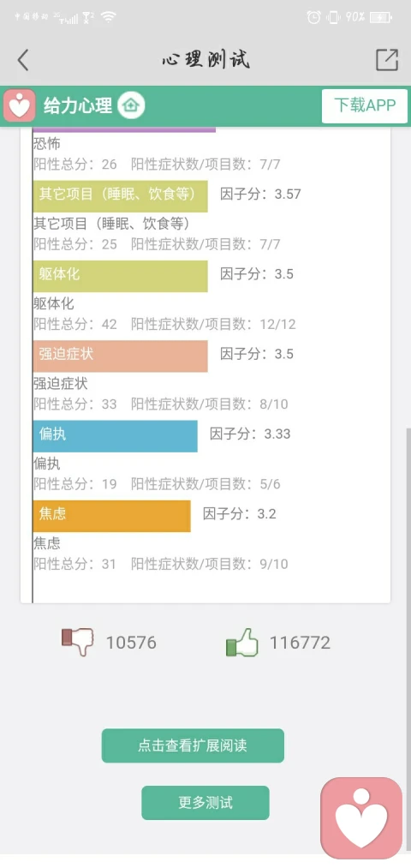The width and height of the screenshot is (411, 868).
Task: Click the 点击查看扩展阅读 button
Action: 193,745
